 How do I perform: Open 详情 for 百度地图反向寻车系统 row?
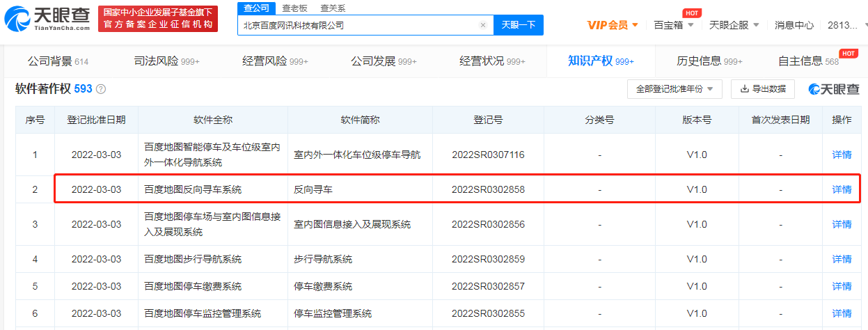coord(842,189)
